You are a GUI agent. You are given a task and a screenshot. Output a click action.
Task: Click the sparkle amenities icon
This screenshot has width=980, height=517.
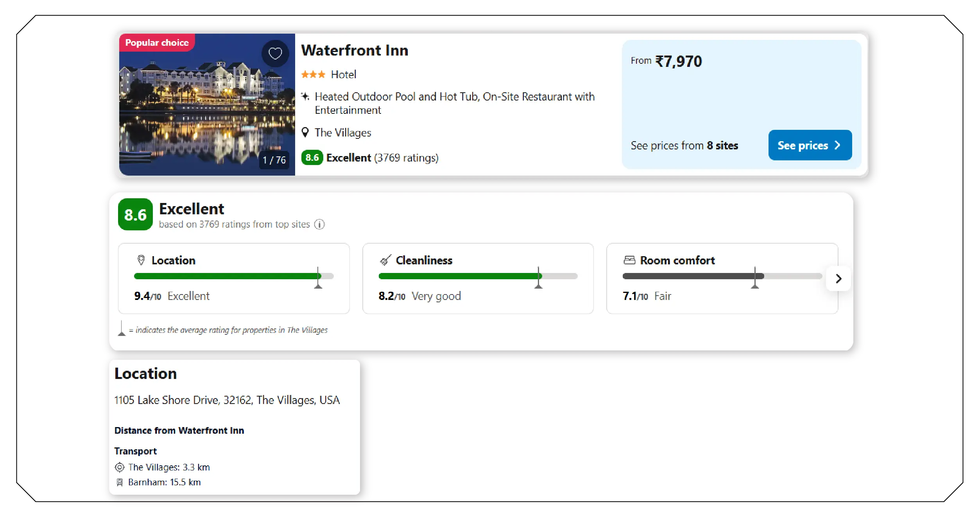[306, 96]
